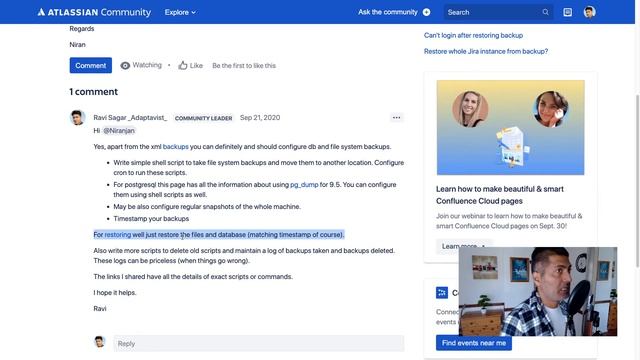Follow the pg_dump hyperlink
640x360 pixels.
pos(304,184)
